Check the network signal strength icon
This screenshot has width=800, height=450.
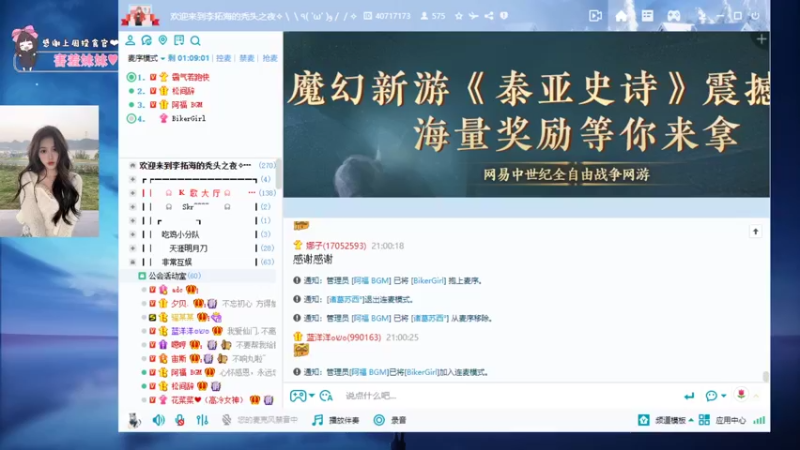tap(759, 420)
